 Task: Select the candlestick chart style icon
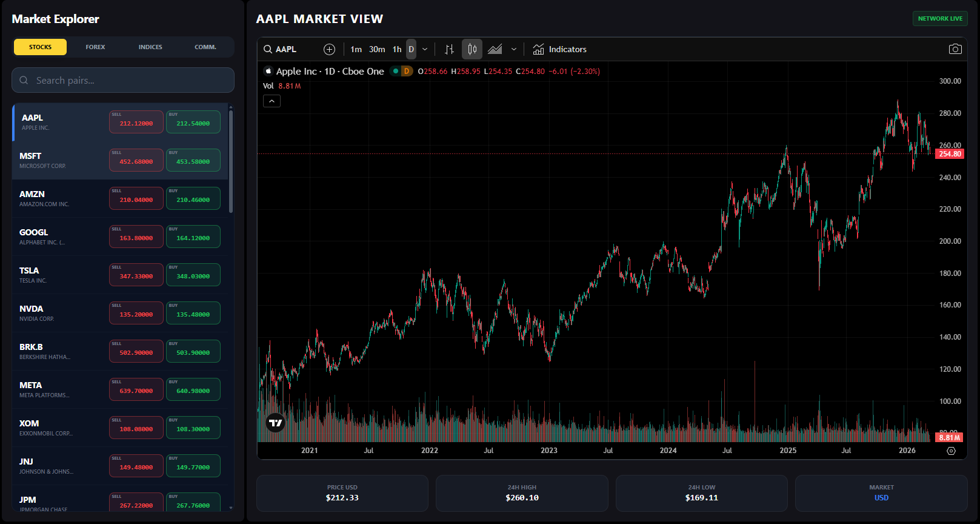(472, 49)
